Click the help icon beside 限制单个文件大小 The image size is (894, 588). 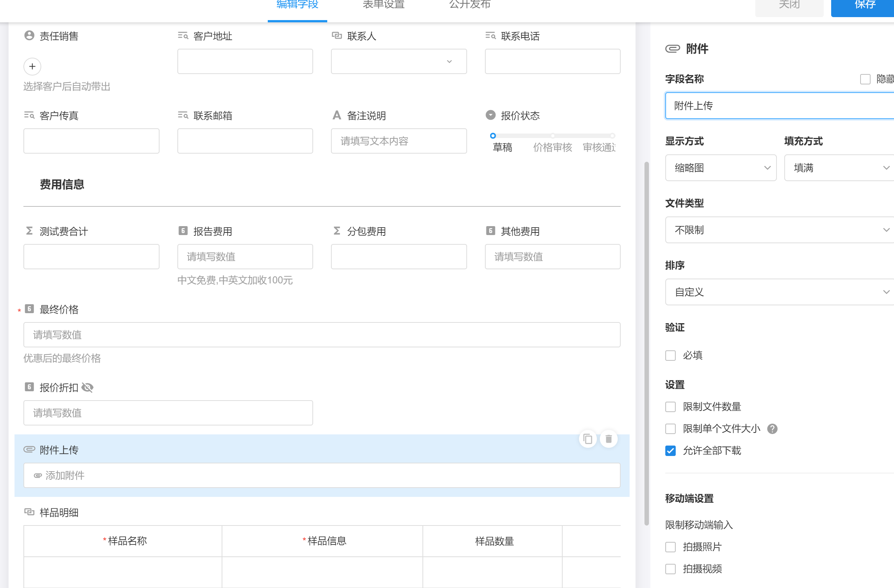tap(772, 429)
